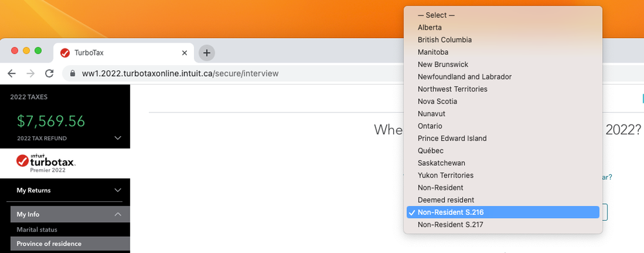The width and height of the screenshot is (644, 253).
Task: Click the yellow macOS minimize button
Action: tap(26, 50)
